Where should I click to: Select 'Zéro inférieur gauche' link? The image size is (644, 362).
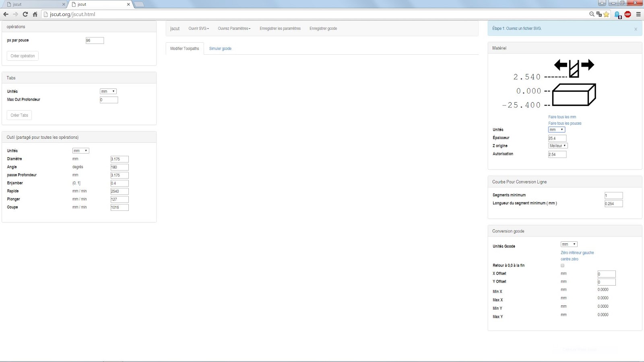[577, 253]
